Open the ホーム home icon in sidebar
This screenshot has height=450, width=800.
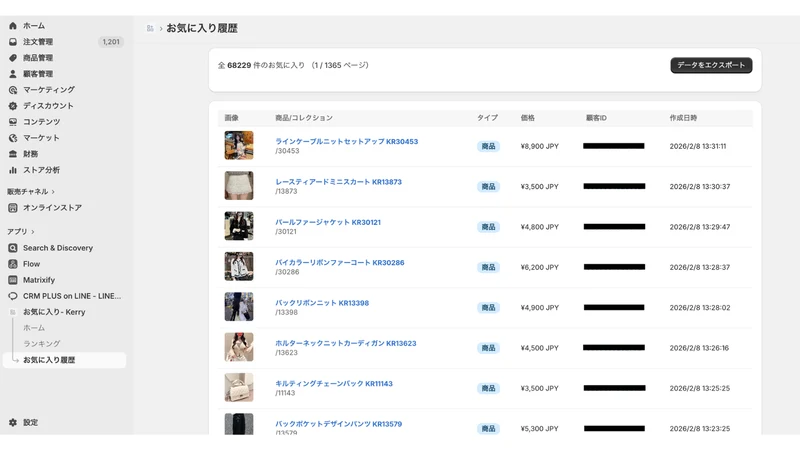tap(13, 26)
